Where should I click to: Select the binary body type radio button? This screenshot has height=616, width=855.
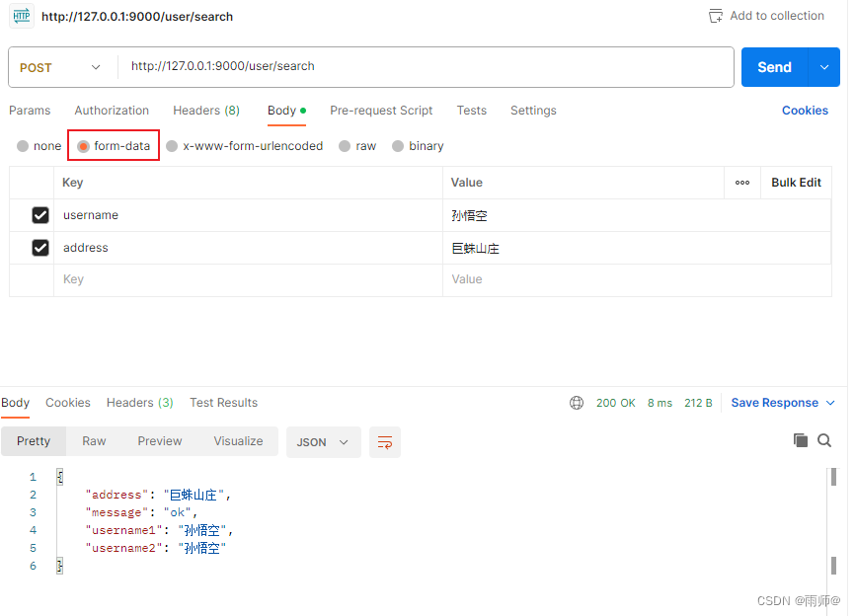tap(399, 145)
